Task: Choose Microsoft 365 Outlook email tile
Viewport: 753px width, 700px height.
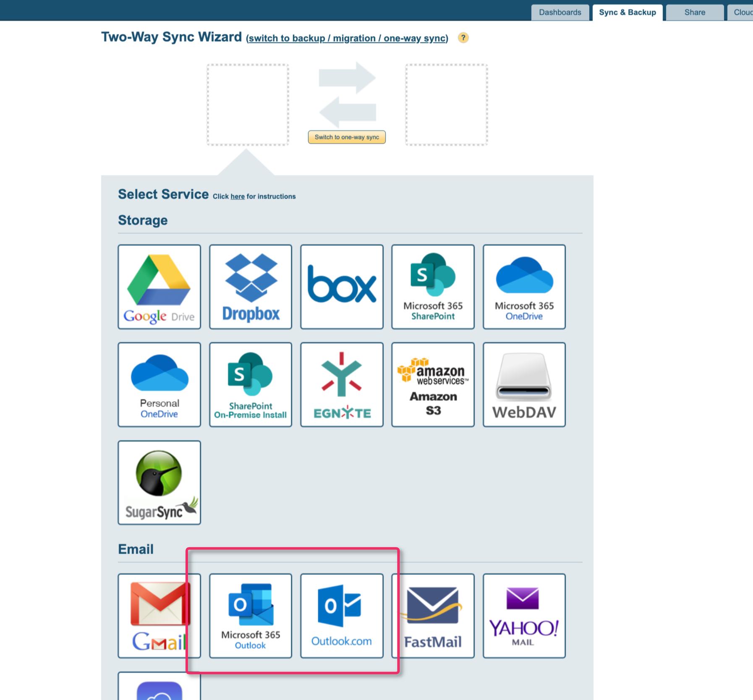Action: pos(251,616)
